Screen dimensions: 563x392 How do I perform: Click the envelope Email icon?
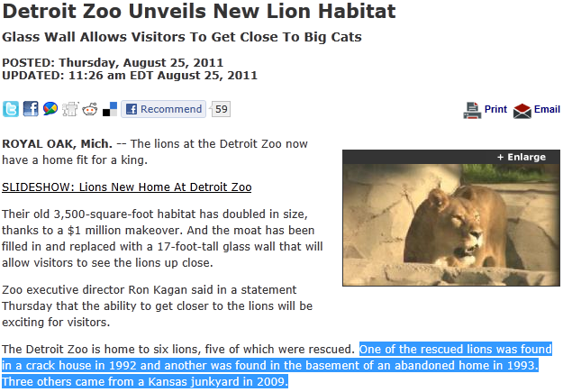[522, 111]
